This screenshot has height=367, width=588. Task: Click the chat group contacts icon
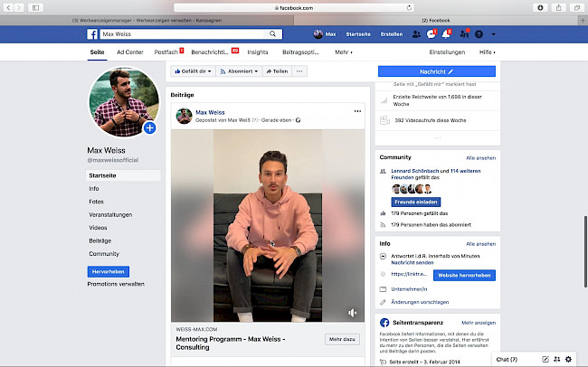tap(557, 359)
